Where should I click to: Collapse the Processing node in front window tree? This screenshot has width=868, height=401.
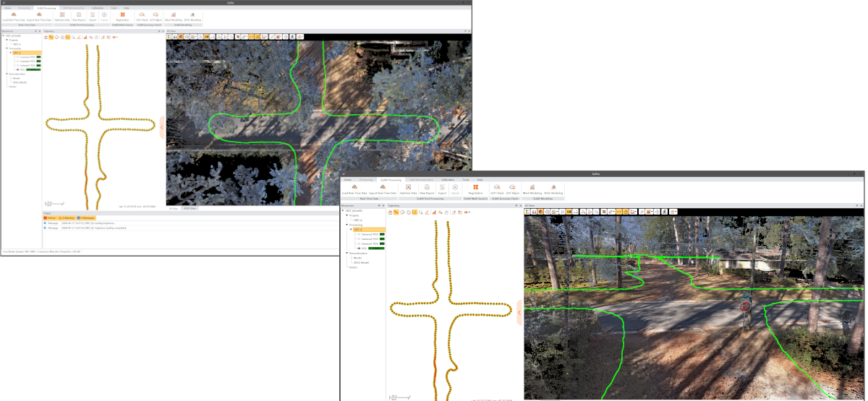(346, 225)
